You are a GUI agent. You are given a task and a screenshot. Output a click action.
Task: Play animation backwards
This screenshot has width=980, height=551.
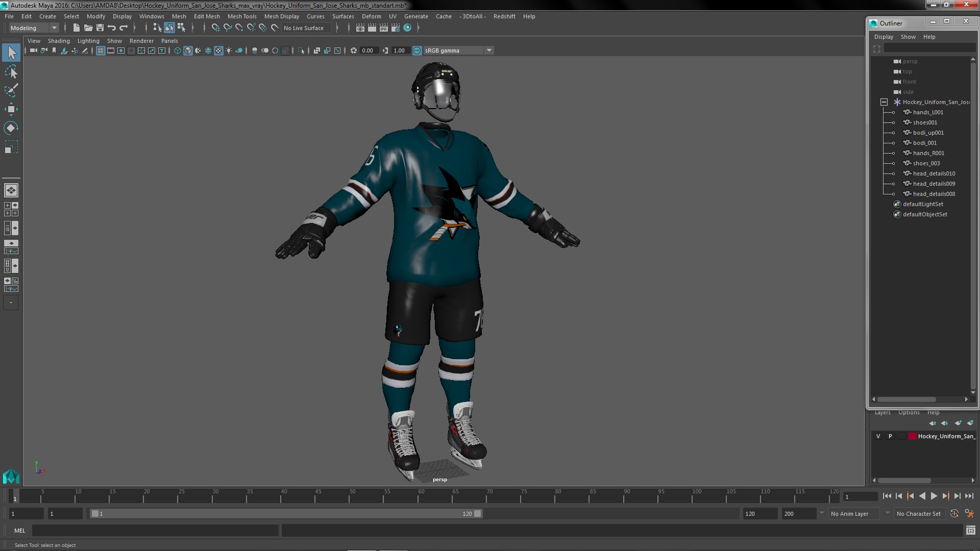[x=922, y=496]
